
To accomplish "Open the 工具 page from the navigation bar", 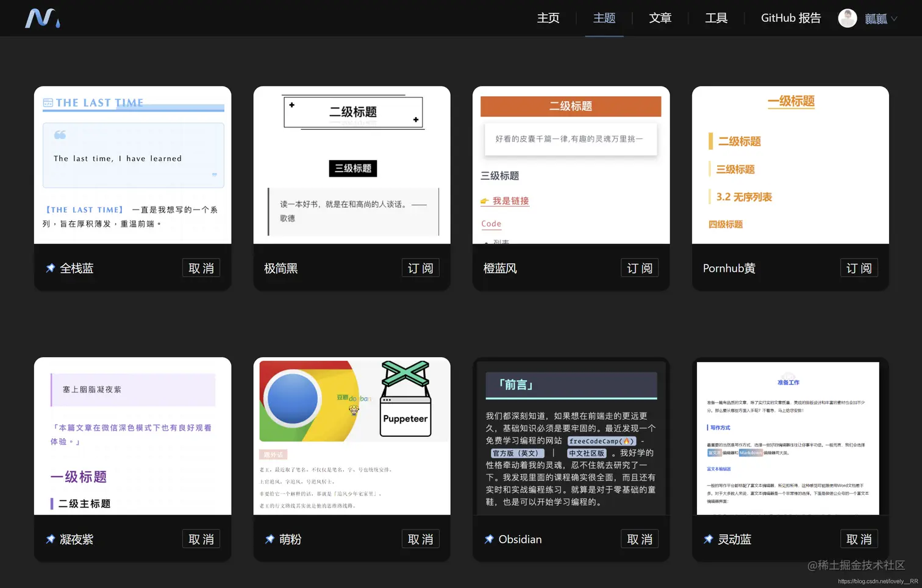I will 716,18.
